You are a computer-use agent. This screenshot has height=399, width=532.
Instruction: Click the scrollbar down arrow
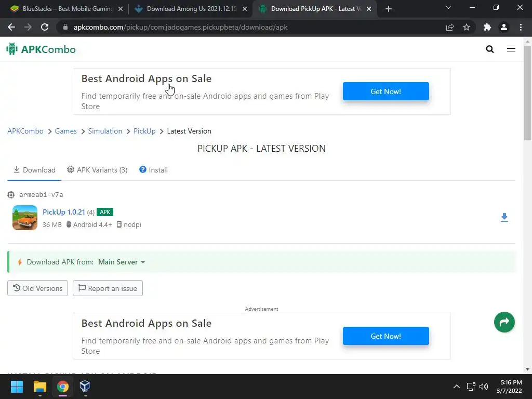(527, 369)
